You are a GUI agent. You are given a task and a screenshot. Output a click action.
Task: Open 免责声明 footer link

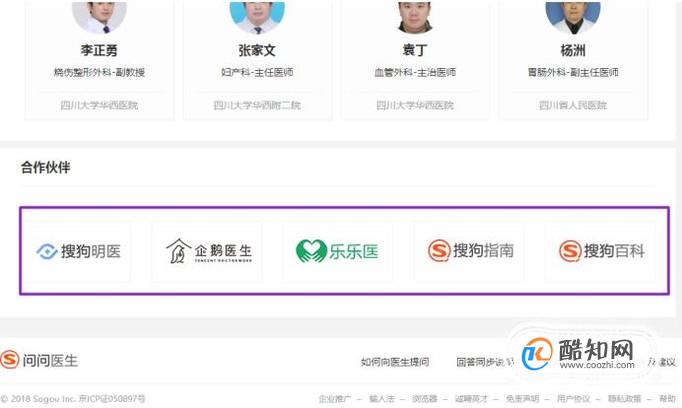coord(522,398)
